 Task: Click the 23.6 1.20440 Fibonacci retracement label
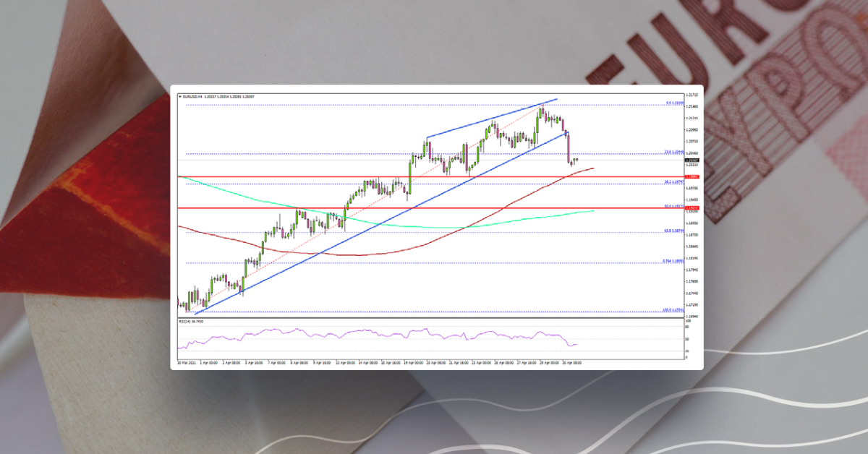673,153
